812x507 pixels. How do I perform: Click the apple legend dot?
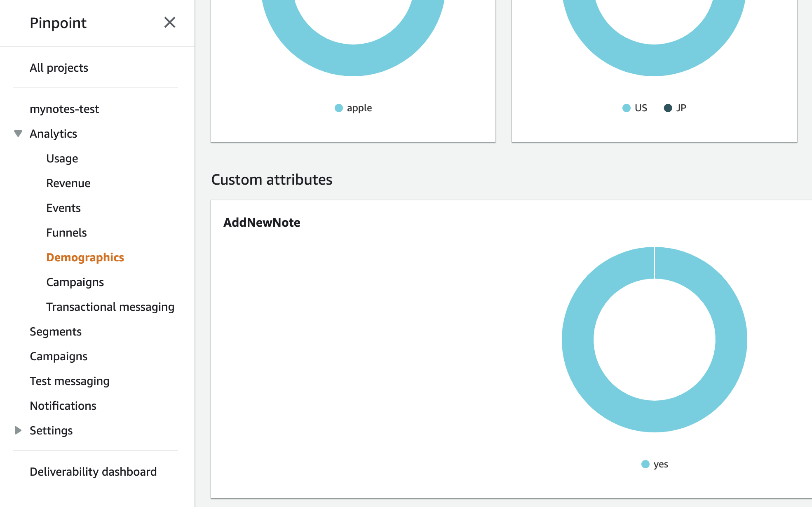[x=339, y=108]
